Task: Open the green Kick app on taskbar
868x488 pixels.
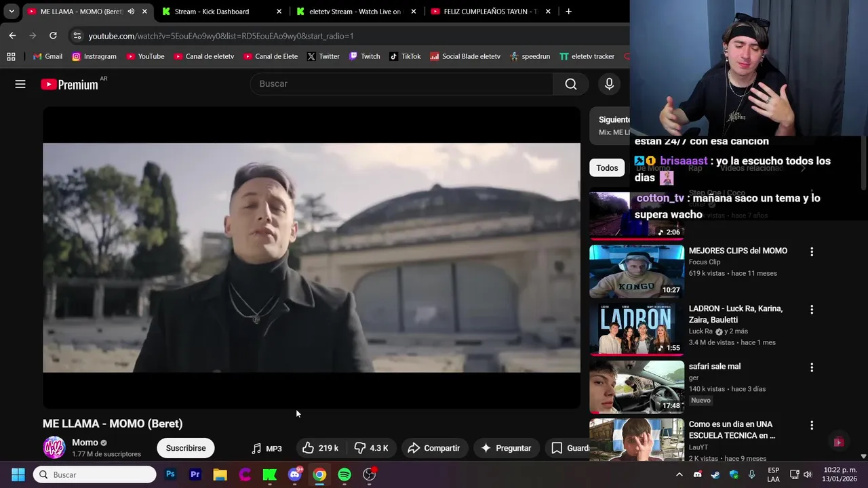Action: [270, 474]
